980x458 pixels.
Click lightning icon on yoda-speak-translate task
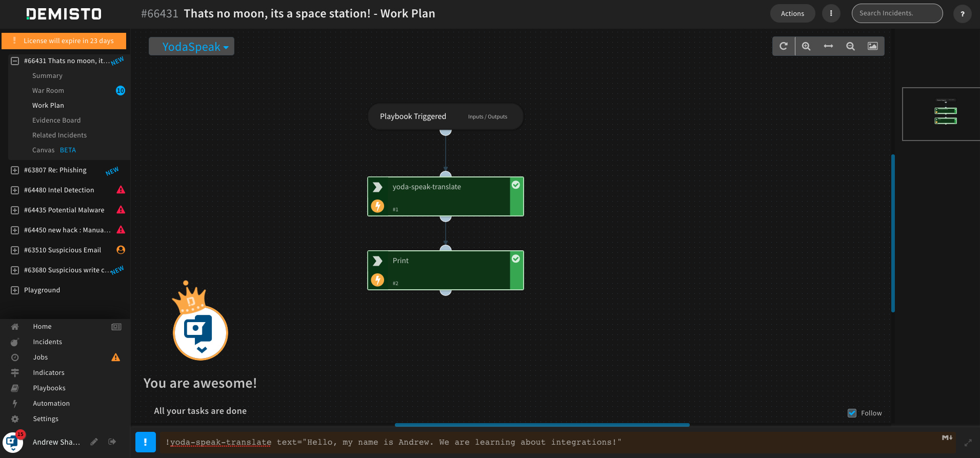point(377,206)
